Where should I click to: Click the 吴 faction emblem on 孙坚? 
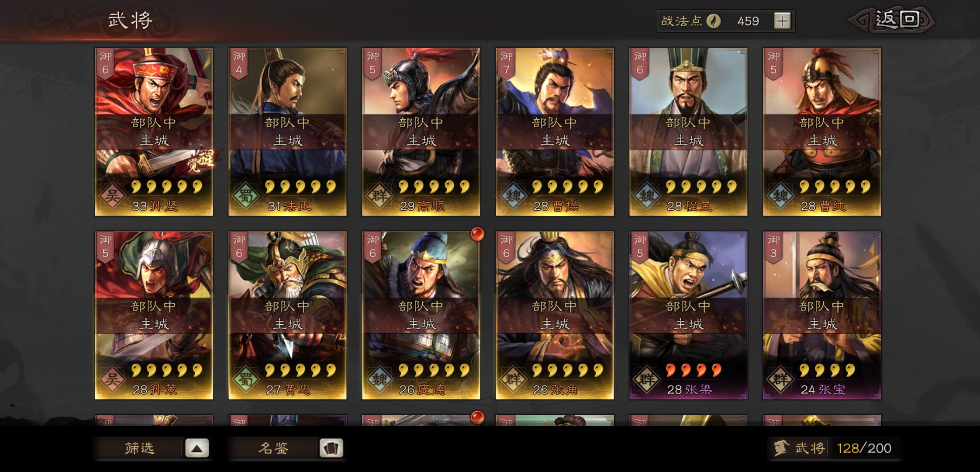pos(112,194)
